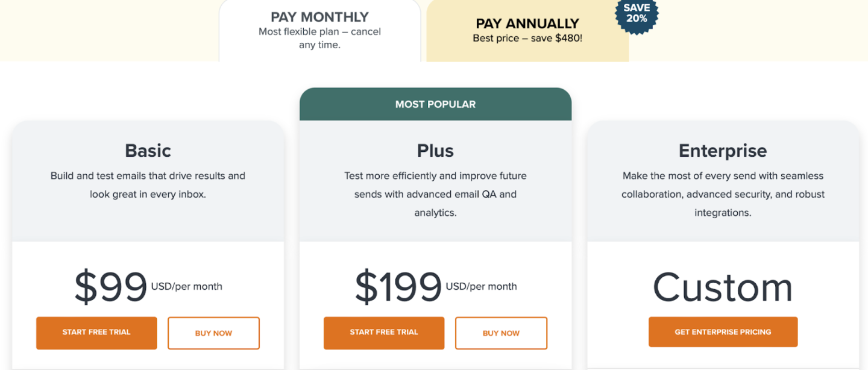The height and width of the screenshot is (370, 868).
Task: Buy the Basic plan now
Action: [213, 333]
